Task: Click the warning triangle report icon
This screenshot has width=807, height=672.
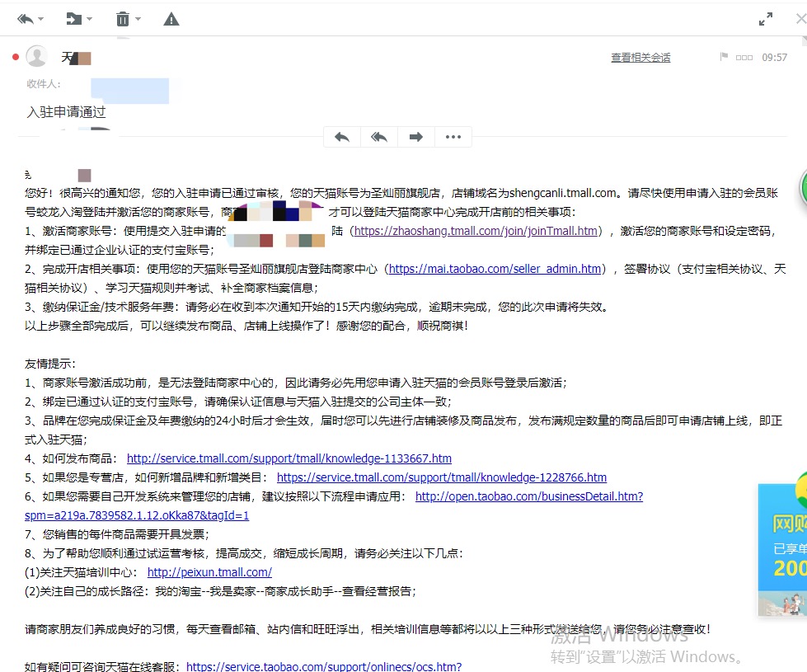Action: [171, 20]
